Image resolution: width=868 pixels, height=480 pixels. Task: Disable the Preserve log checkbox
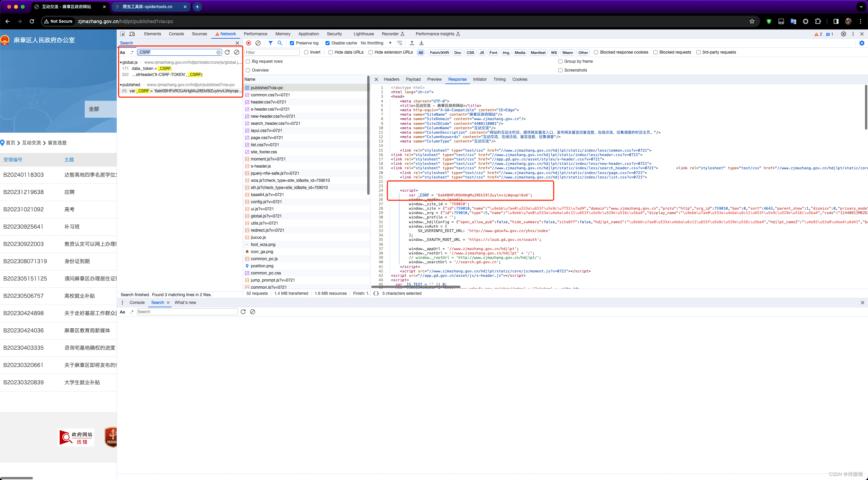pos(292,43)
